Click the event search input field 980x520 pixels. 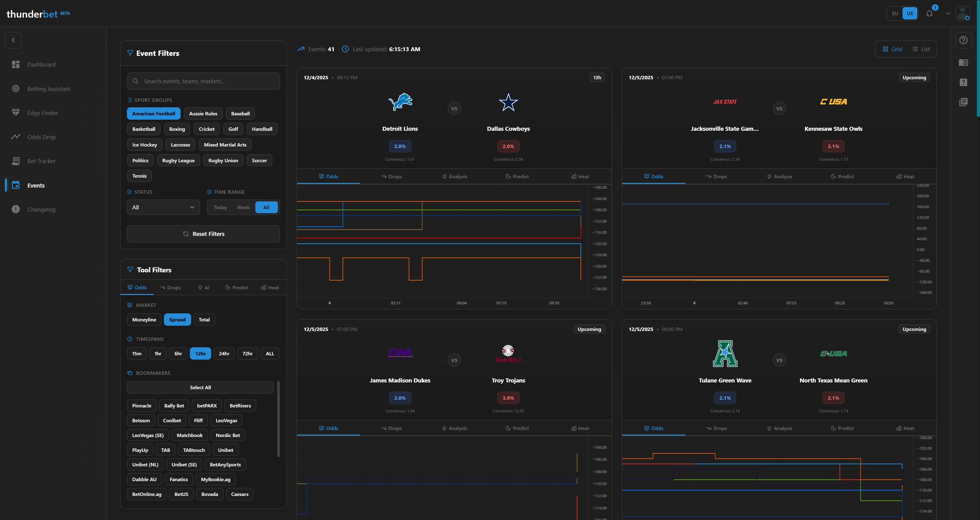[203, 81]
